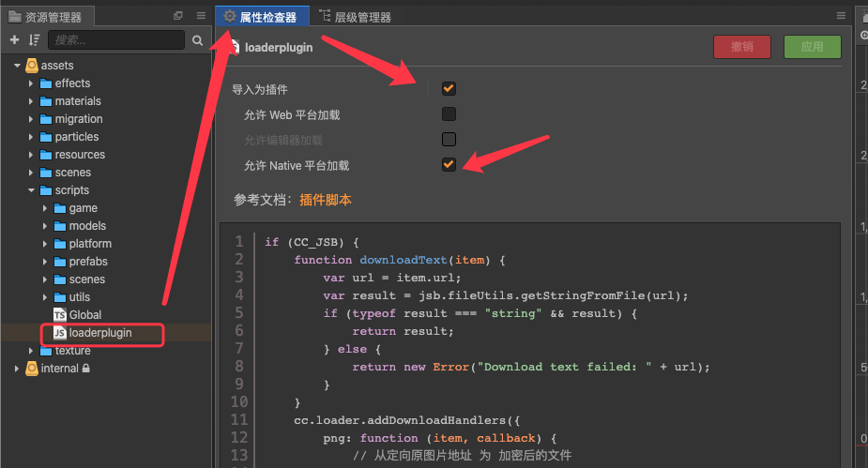Expand the texture folder arrow
The height and width of the screenshot is (468, 868).
click(31, 351)
